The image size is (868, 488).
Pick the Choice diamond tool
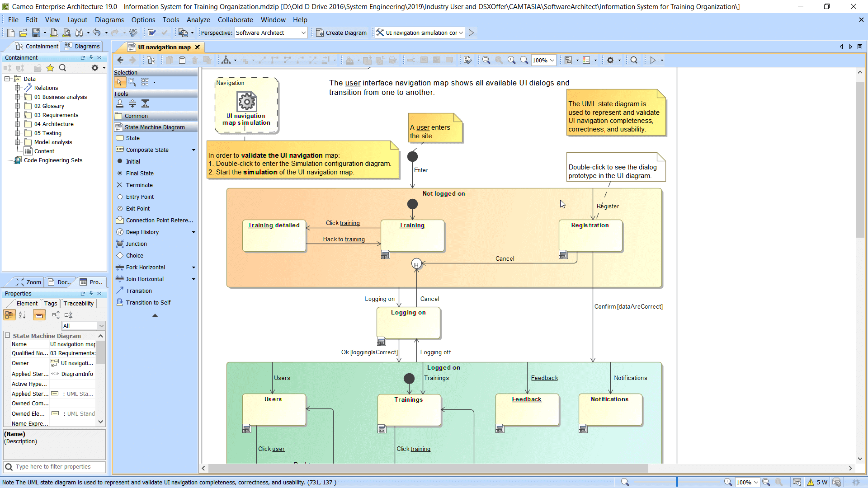tap(134, 255)
